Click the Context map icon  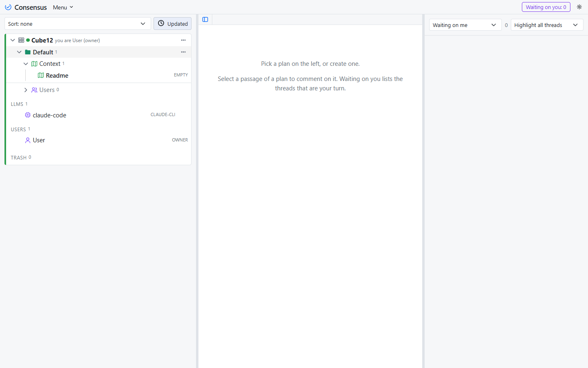34,64
